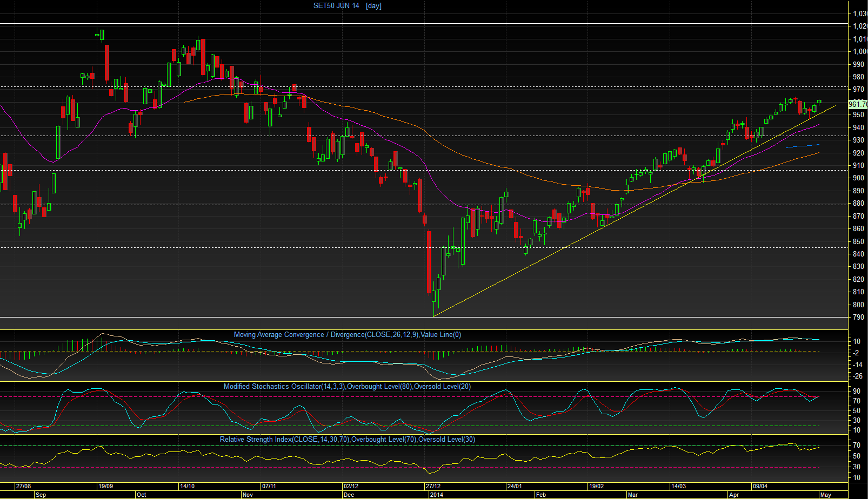Select the MACD indicator label text

348,335
